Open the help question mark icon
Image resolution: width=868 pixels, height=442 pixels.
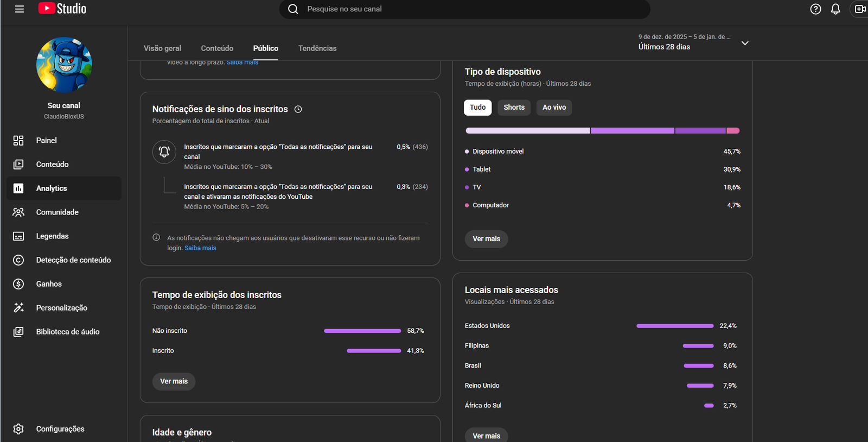815,9
